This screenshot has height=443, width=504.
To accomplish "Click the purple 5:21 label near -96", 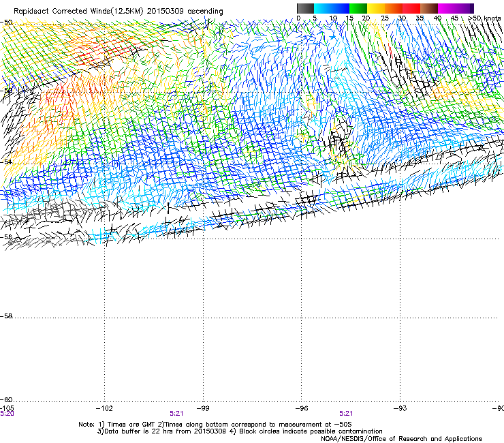I will 346,414.
